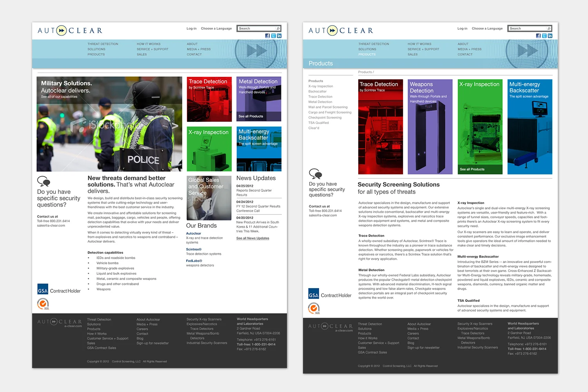The height and width of the screenshot is (392, 588).
Task: Select Backscatter in Products sidebar
Action: pos(318,91)
